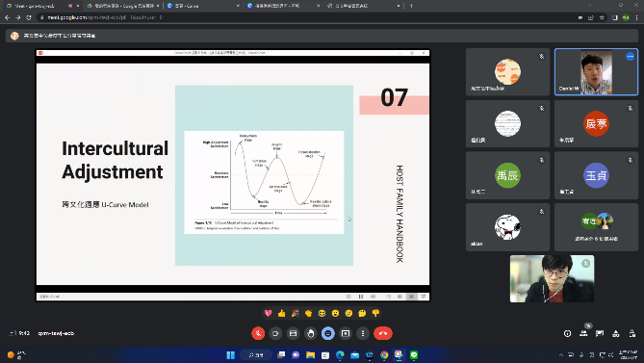644x363 pixels.
Task: Send the party popper reaction
Action: pos(296,313)
